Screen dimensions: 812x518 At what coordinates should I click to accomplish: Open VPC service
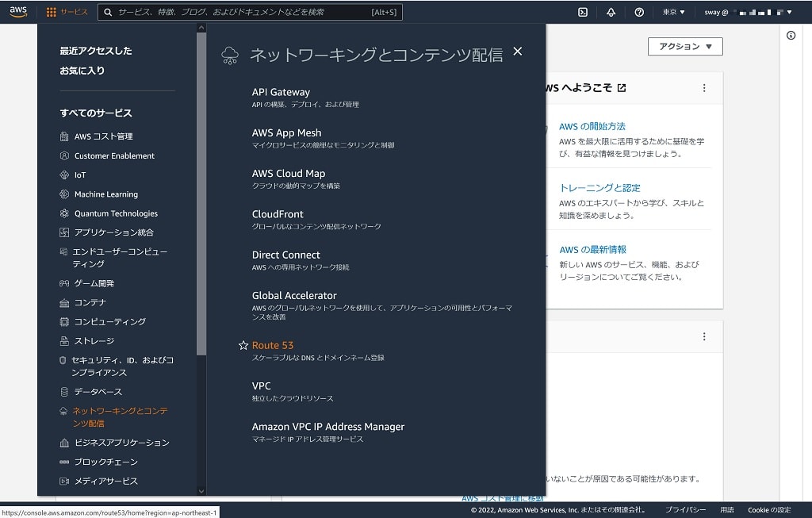tap(261, 386)
